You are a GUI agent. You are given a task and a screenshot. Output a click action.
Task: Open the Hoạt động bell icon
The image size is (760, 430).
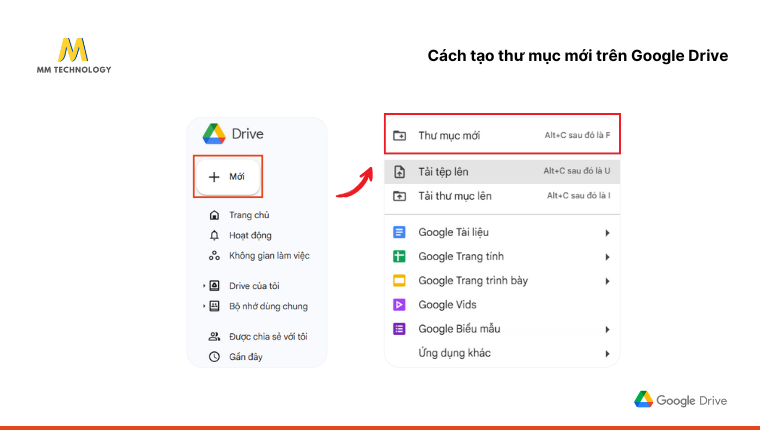click(x=214, y=235)
